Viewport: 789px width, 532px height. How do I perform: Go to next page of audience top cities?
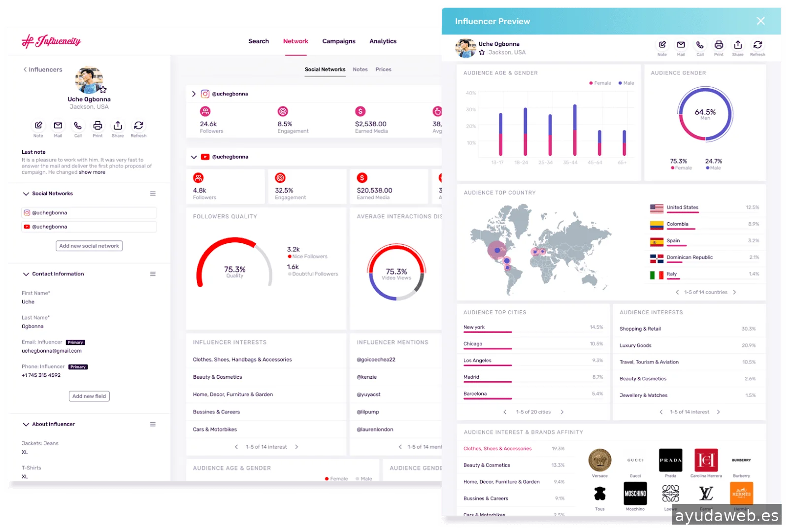pos(562,412)
